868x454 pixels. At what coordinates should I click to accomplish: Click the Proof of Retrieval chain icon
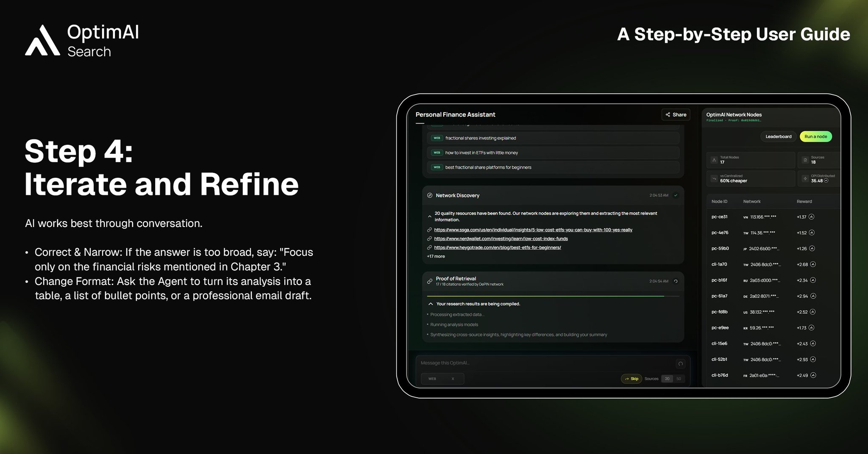[429, 281]
